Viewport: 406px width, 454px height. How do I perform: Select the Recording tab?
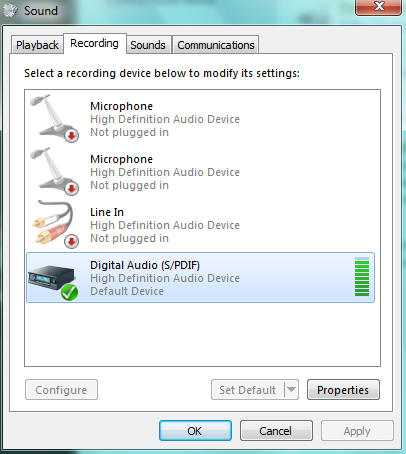click(94, 43)
